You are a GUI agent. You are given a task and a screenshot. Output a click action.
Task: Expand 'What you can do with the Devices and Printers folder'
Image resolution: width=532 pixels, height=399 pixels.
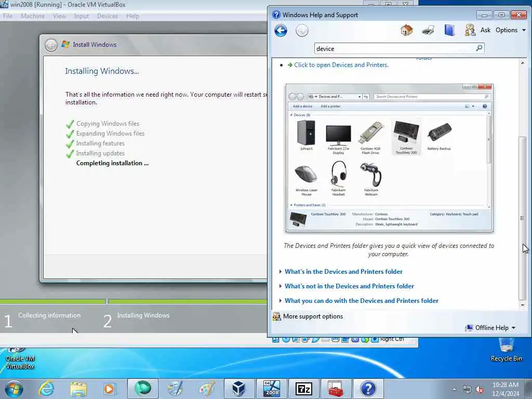tap(362, 301)
